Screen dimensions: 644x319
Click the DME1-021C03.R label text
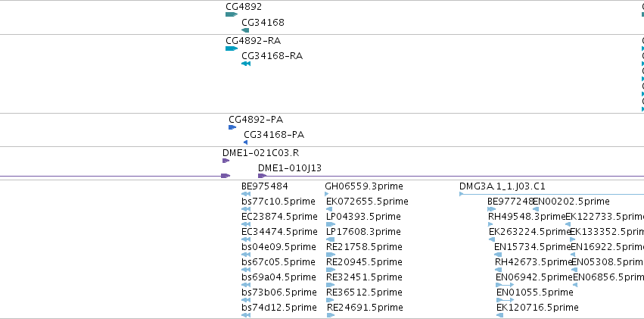[261, 153]
